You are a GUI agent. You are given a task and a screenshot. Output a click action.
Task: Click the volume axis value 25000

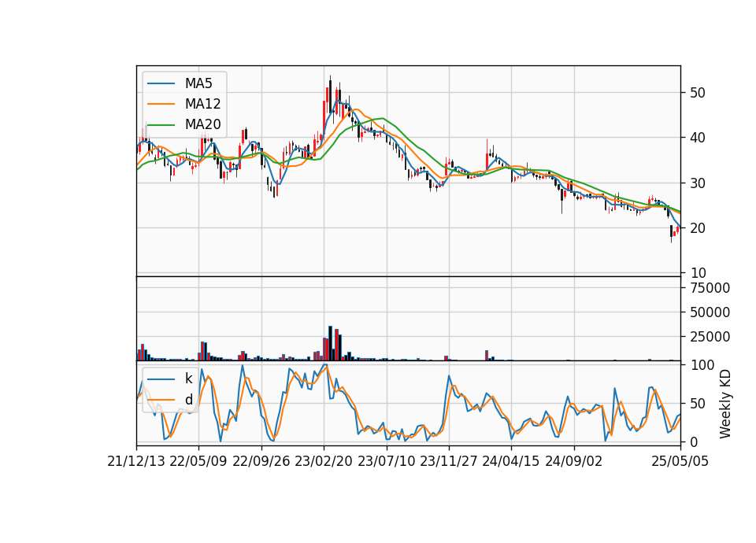pos(710,337)
